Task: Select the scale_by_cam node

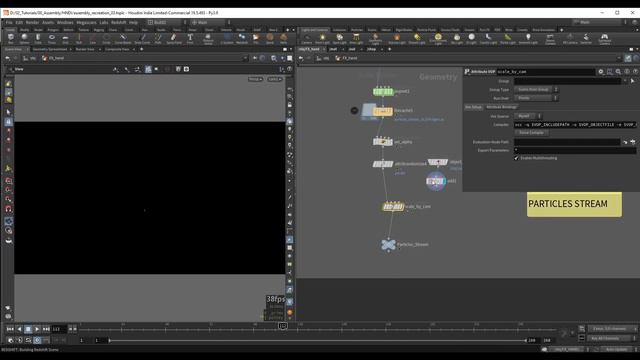Action: (x=393, y=207)
